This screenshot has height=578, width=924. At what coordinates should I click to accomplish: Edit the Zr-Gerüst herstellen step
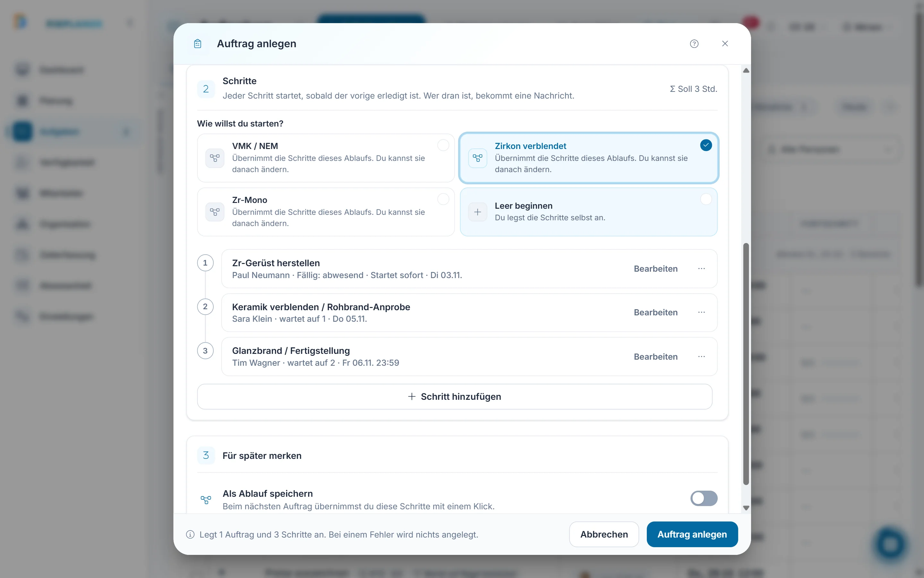click(655, 269)
